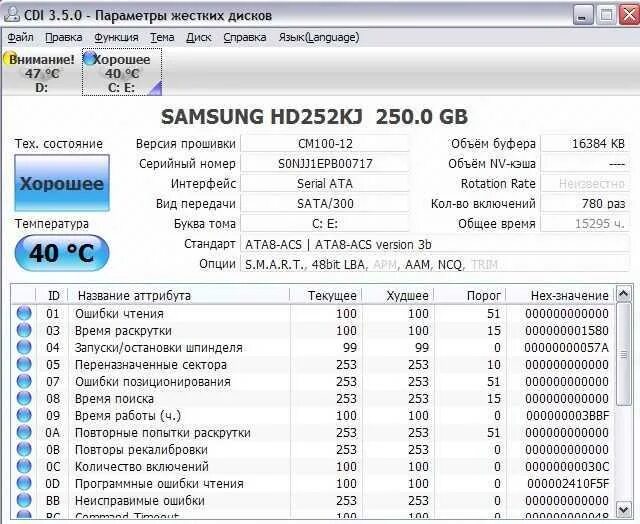Click the drive letter field C: E:

325,224
